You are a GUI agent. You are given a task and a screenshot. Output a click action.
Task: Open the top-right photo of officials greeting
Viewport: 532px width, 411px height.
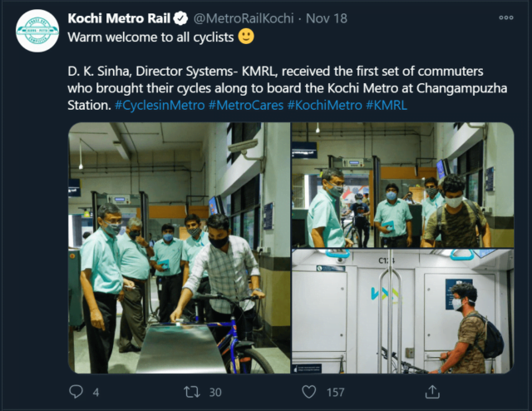pos(402,185)
